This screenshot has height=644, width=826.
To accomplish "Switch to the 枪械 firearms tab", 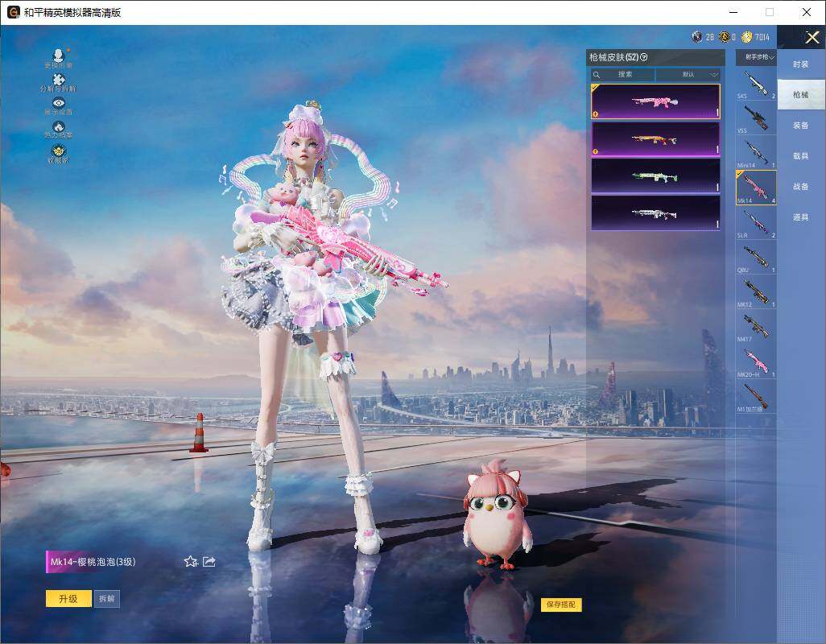I will point(801,95).
